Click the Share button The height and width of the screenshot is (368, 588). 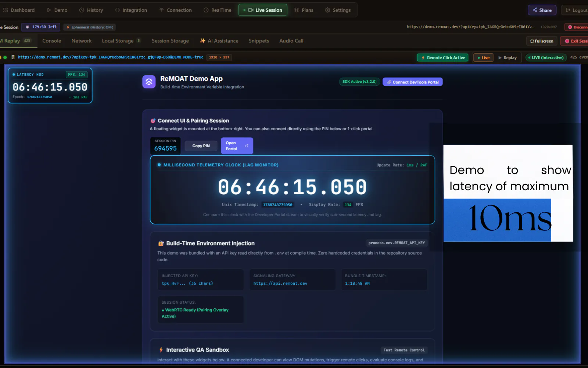point(542,10)
